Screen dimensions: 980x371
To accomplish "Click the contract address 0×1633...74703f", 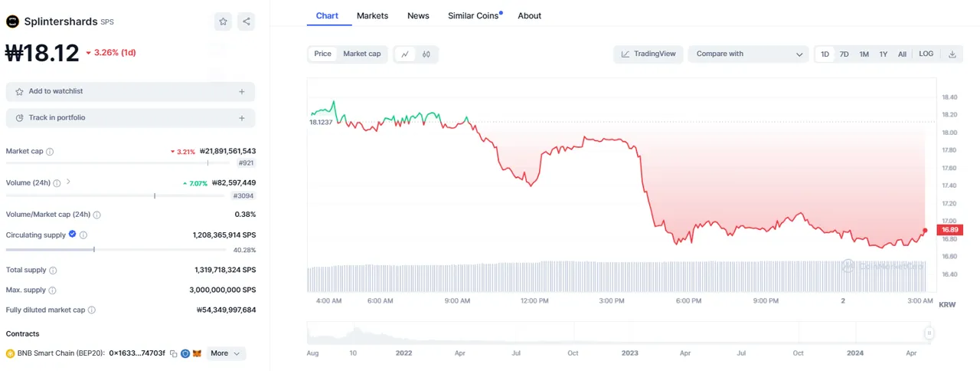I will [136, 353].
